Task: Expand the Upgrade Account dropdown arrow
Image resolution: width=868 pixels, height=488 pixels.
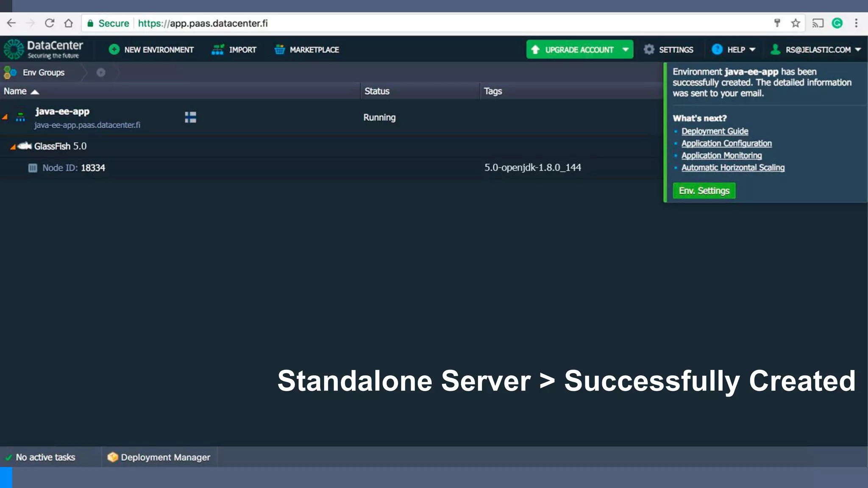Action: [x=626, y=50]
